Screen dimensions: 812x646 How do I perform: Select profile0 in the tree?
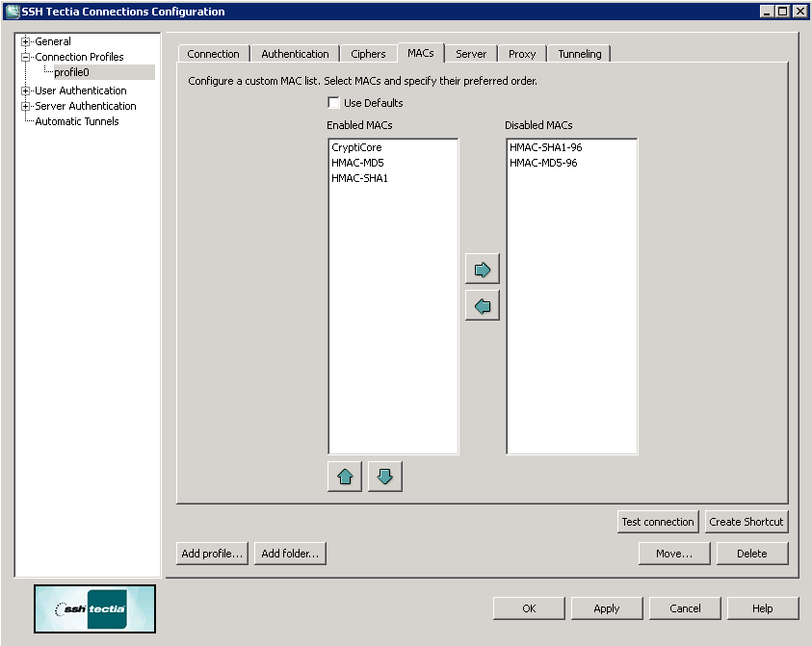click(x=71, y=72)
